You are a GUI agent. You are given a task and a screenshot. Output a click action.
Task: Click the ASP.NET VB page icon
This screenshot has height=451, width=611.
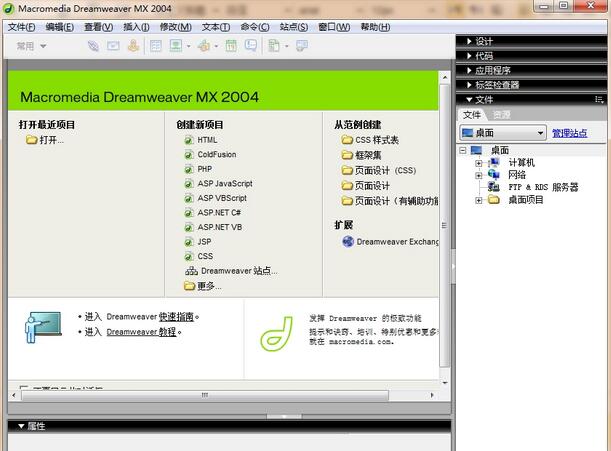point(189,228)
